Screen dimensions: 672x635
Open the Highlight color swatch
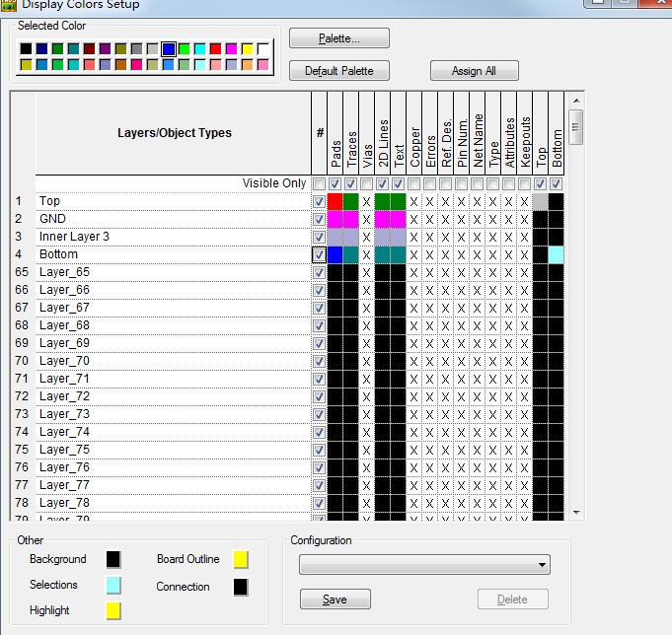click(113, 610)
